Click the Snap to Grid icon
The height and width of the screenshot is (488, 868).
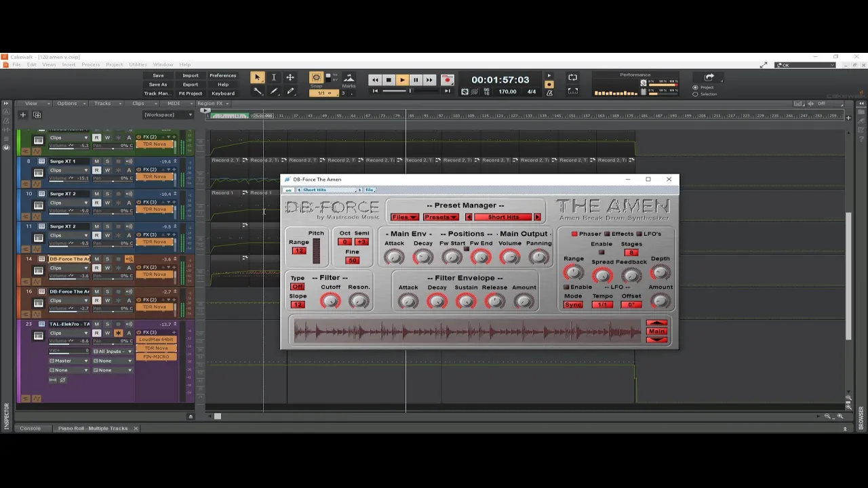click(x=316, y=78)
